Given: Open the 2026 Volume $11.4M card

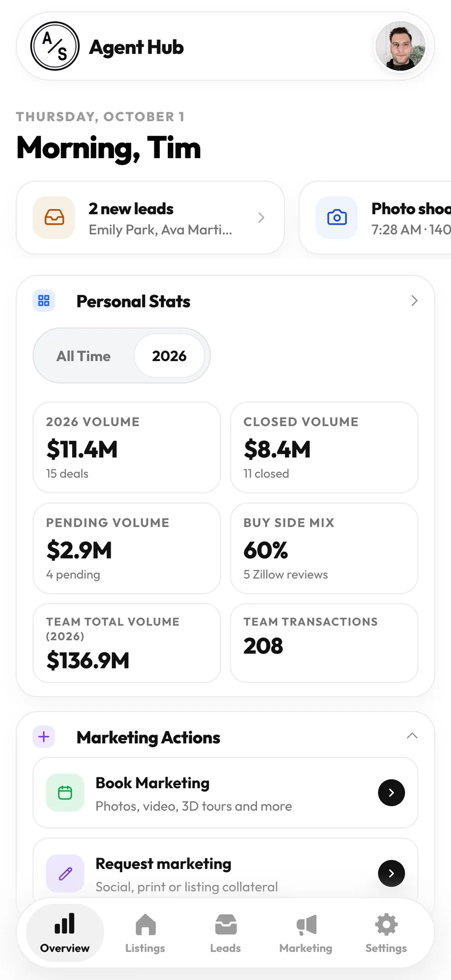Looking at the screenshot, I should [x=127, y=447].
